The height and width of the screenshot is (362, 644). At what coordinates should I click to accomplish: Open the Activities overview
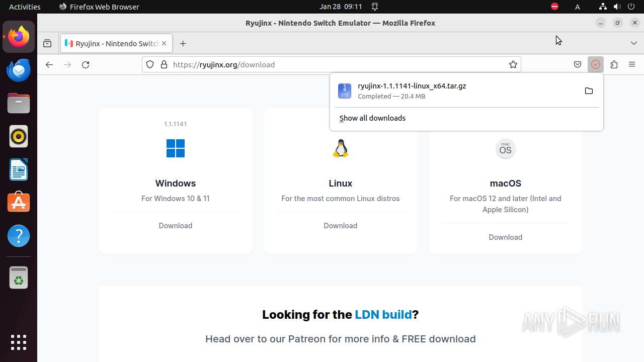click(25, 7)
